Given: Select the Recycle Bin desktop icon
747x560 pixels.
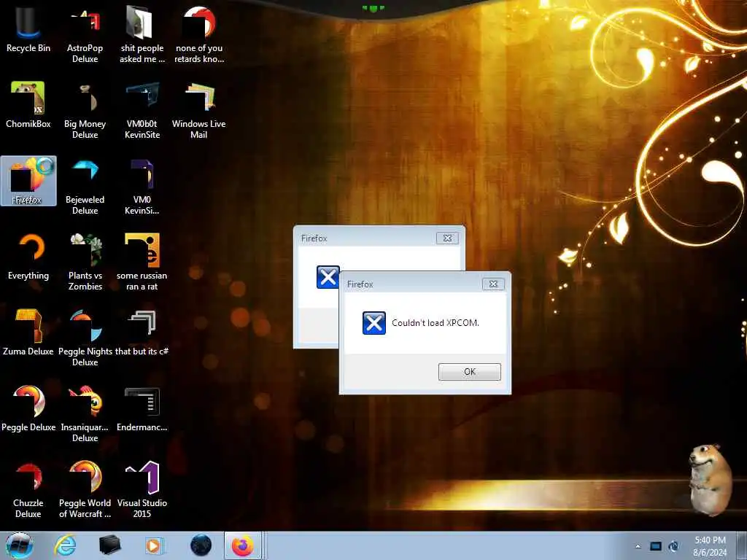Looking at the screenshot, I should tap(28, 29).
